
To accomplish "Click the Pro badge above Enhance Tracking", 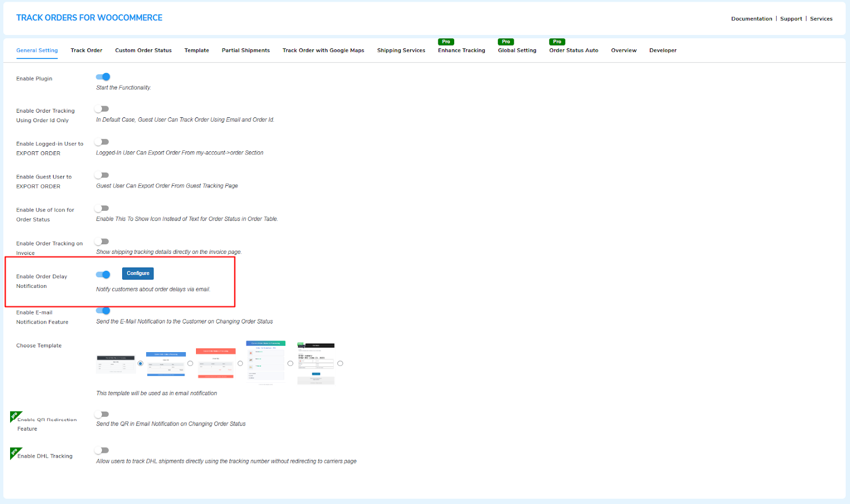I will click(446, 41).
